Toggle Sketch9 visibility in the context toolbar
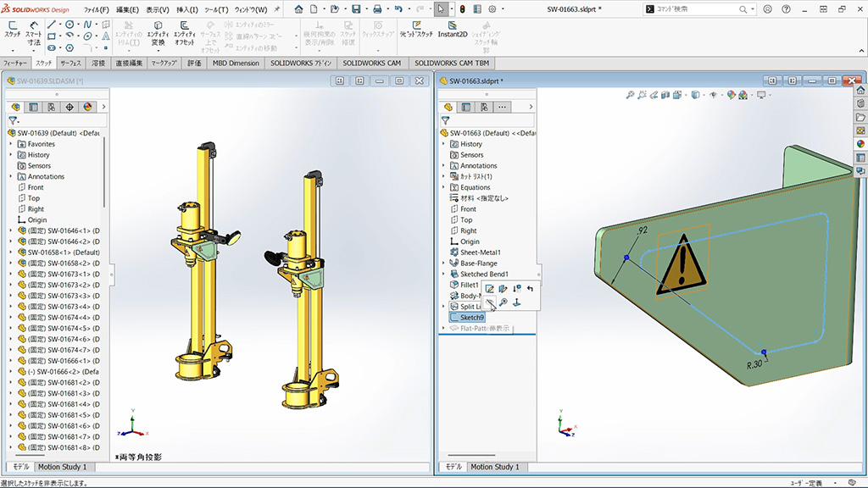The image size is (868, 488). 490,302
